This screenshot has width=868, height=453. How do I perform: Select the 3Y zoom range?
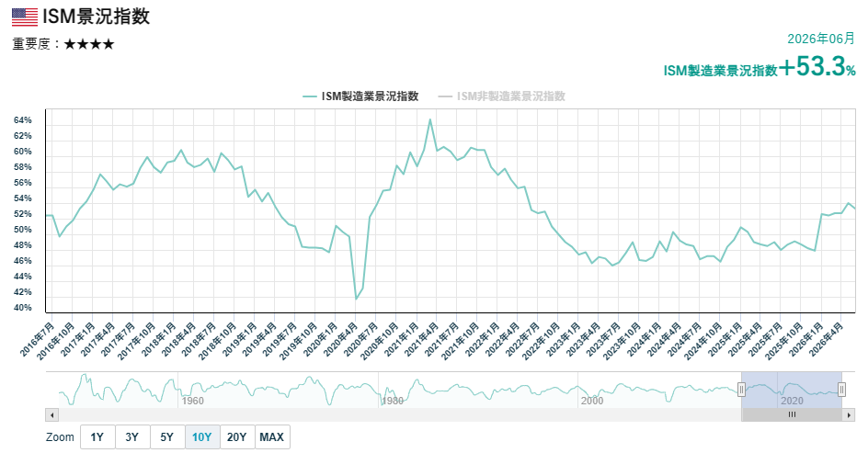coord(131,437)
